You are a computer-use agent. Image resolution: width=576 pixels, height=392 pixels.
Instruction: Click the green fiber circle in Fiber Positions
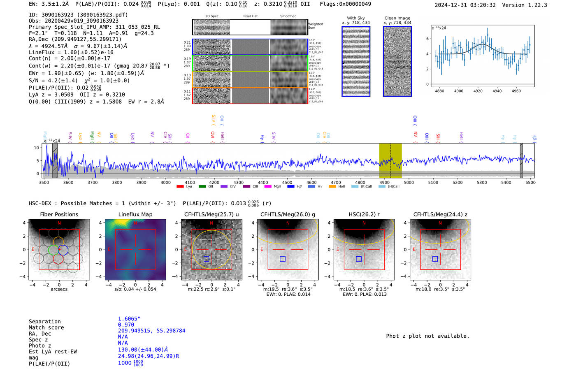tap(53, 250)
